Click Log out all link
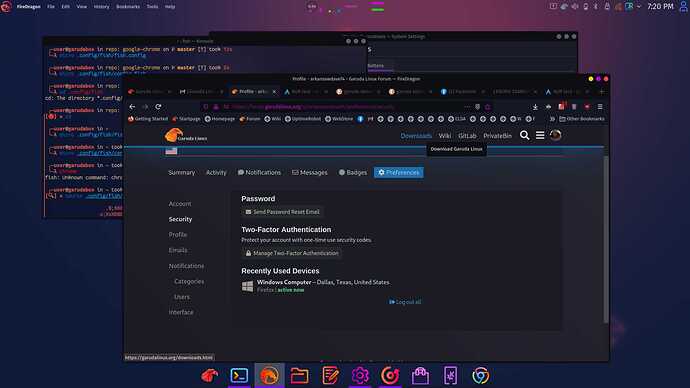 (405, 302)
